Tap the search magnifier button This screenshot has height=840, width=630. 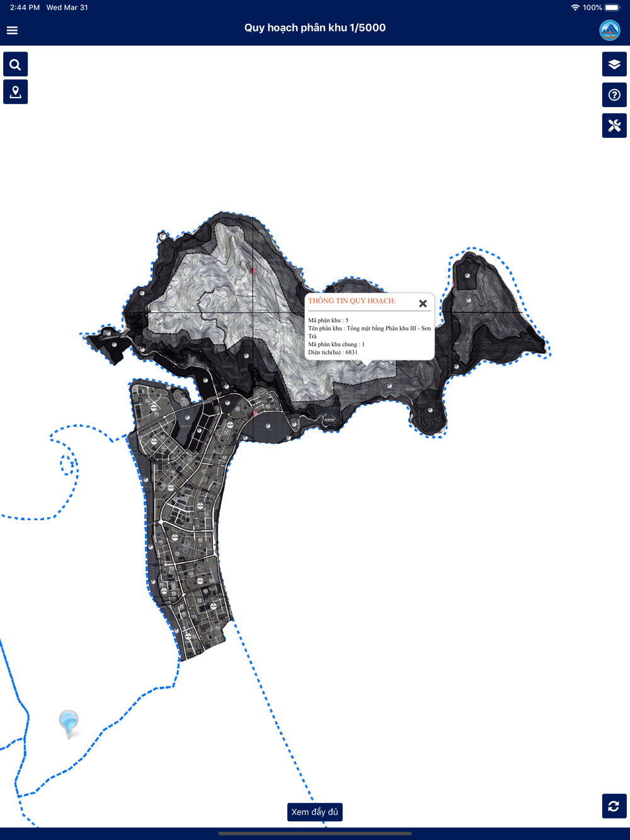pyautogui.click(x=15, y=64)
